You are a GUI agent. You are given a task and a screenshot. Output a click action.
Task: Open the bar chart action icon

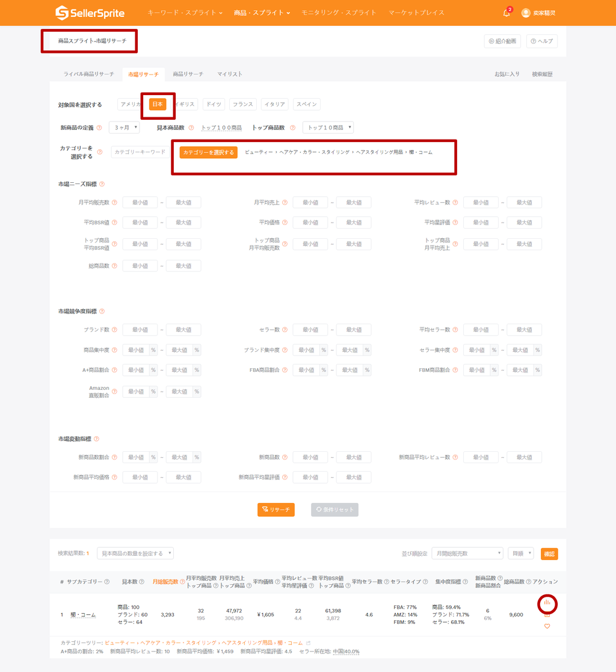click(x=547, y=602)
